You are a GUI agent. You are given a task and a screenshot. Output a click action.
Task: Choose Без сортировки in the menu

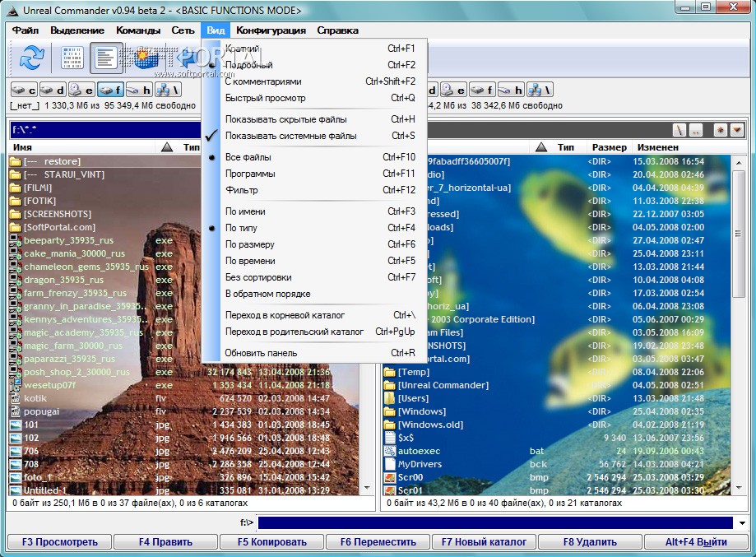click(x=314, y=276)
